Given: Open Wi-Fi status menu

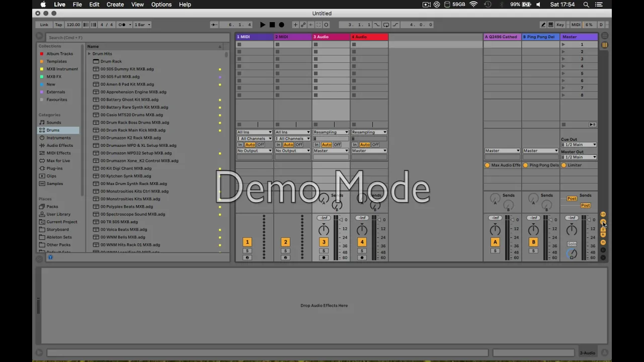Looking at the screenshot, I should point(473,5).
